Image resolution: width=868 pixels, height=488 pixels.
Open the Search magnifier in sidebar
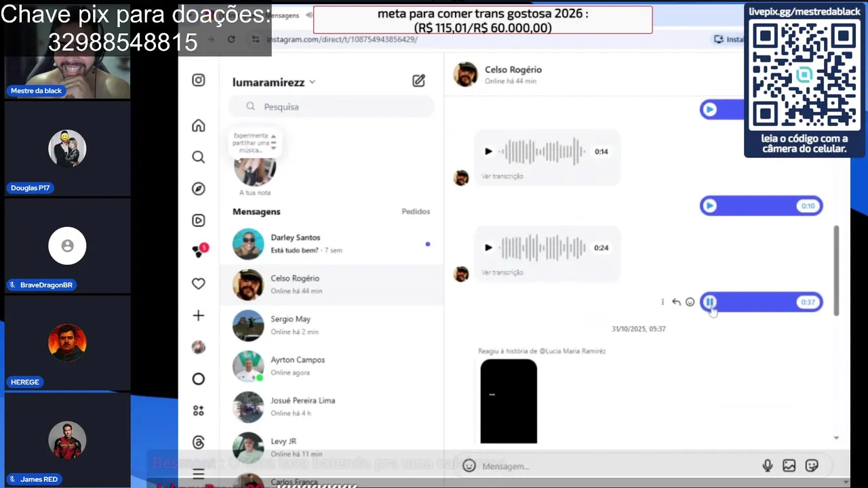click(198, 157)
